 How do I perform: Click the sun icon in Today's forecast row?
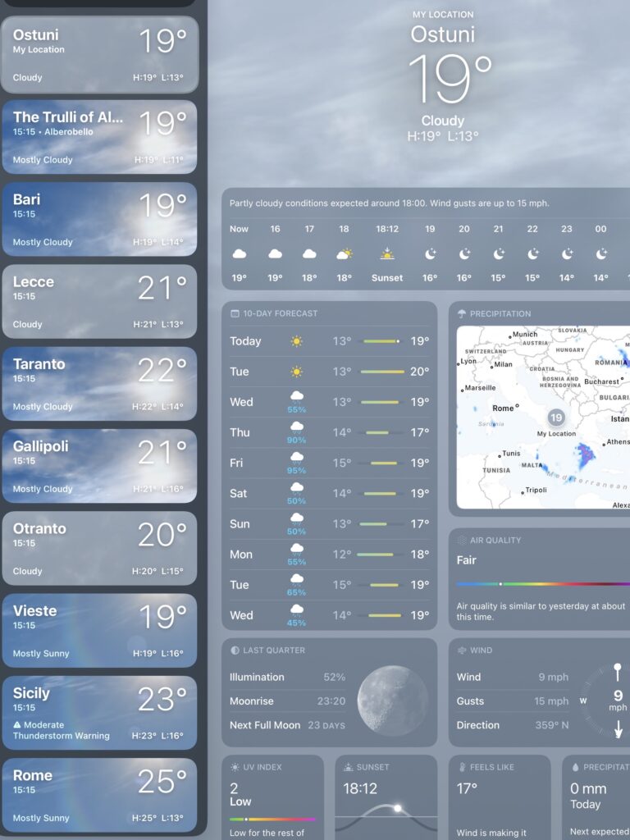pyautogui.click(x=296, y=341)
